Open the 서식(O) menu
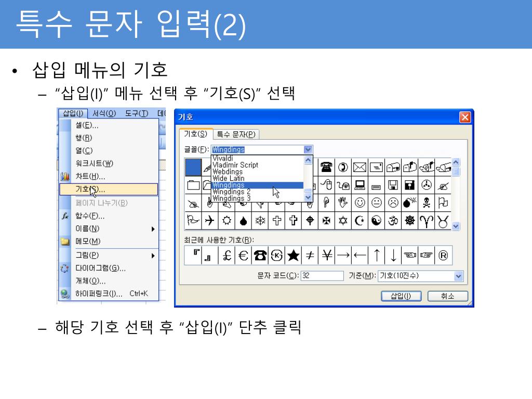Image resolution: width=532 pixels, height=399 pixels. pos(104,113)
